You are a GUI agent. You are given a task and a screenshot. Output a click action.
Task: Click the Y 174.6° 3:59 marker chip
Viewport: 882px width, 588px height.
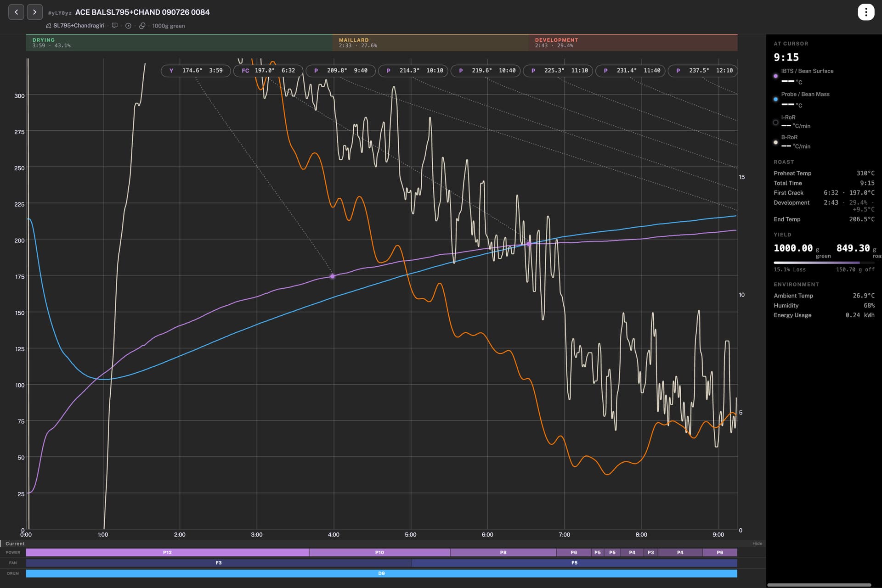[196, 71]
